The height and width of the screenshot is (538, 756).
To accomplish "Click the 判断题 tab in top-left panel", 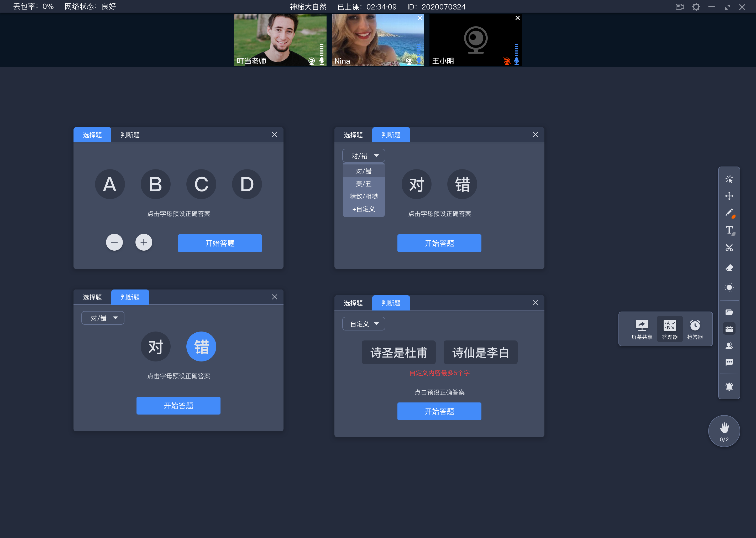I will [129, 134].
